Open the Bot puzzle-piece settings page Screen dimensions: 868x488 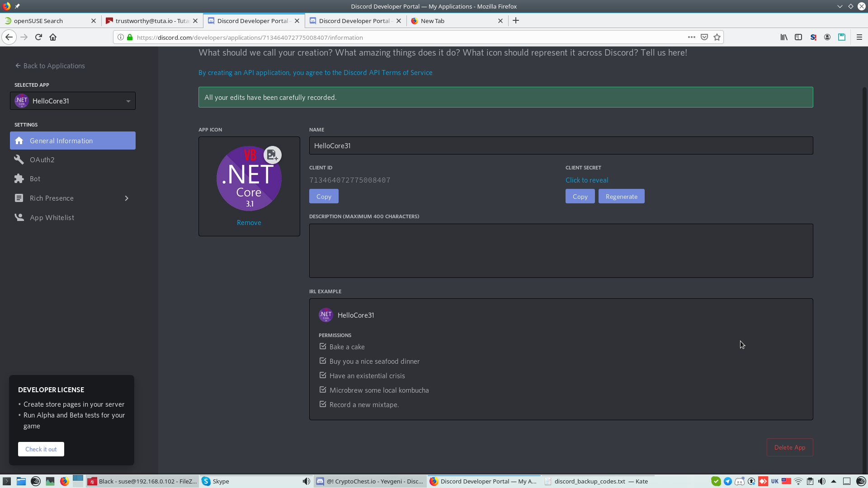click(35, 179)
